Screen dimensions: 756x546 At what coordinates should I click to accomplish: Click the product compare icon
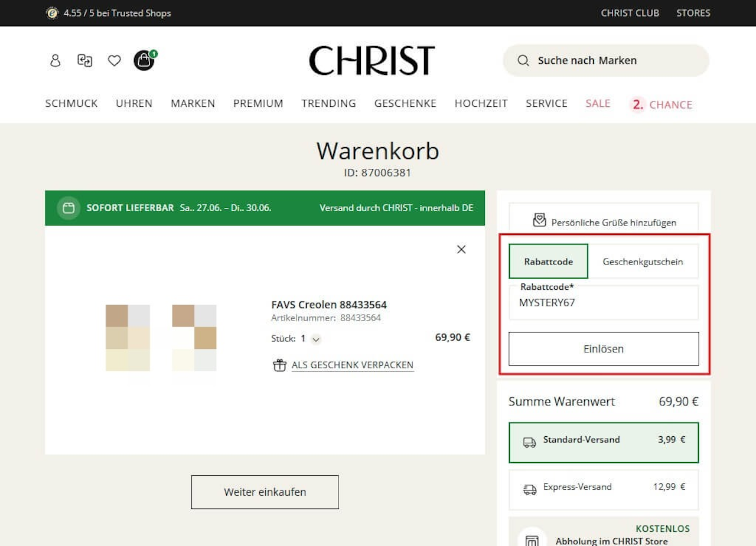pyautogui.click(x=85, y=60)
